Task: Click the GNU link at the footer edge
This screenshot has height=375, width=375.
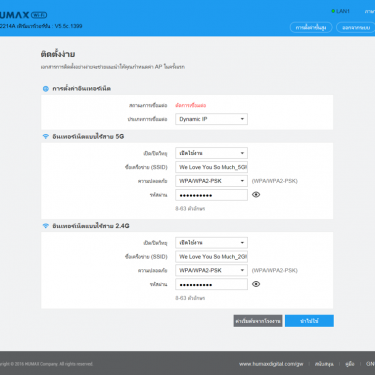Action: pyautogui.click(x=370, y=364)
